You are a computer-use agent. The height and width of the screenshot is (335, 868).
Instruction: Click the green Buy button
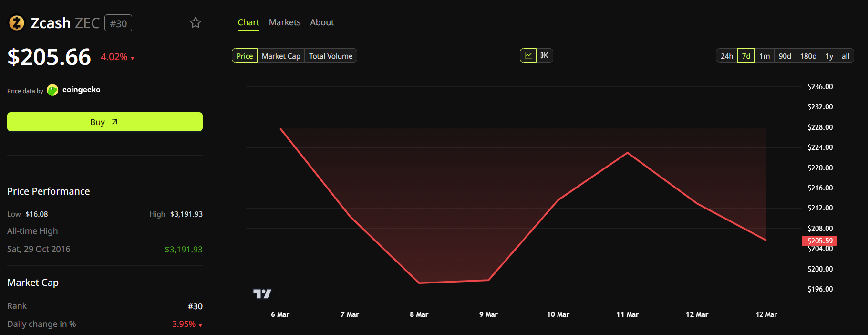tap(104, 122)
